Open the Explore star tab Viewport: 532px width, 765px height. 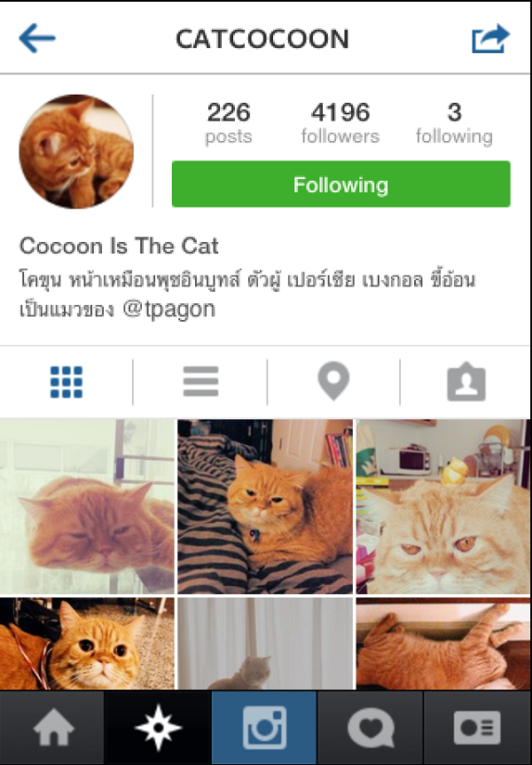tap(158, 728)
